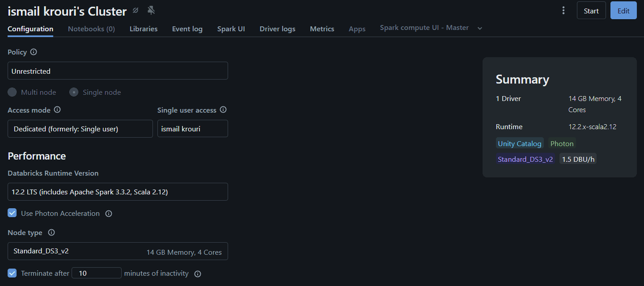Click the Photon Acceleration info icon
The height and width of the screenshot is (286, 644).
click(108, 214)
